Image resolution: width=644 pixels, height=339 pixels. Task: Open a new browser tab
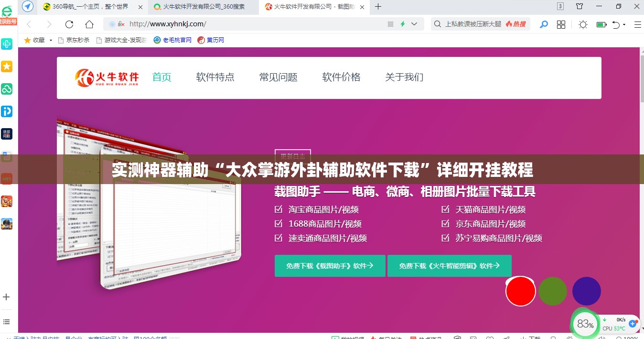click(378, 6)
